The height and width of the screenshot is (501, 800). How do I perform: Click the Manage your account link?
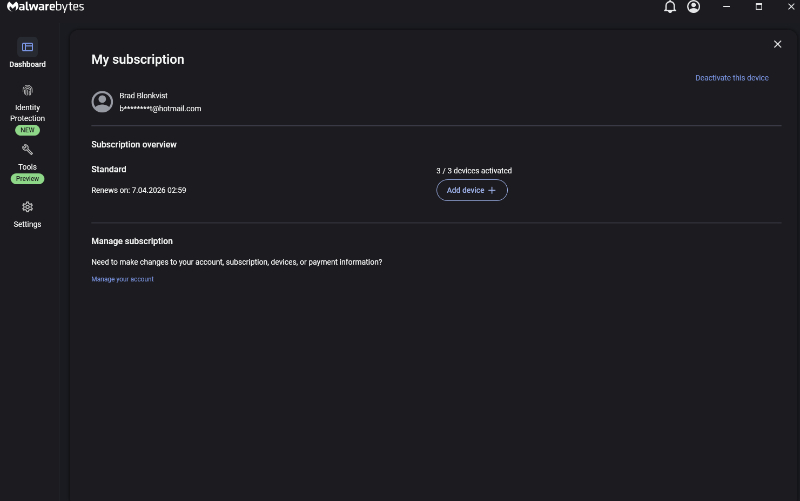click(122, 279)
